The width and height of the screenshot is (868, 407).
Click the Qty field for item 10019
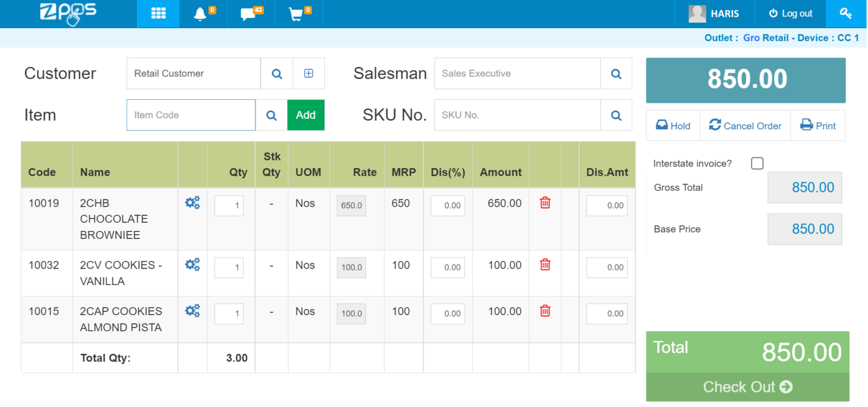click(228, 205)
